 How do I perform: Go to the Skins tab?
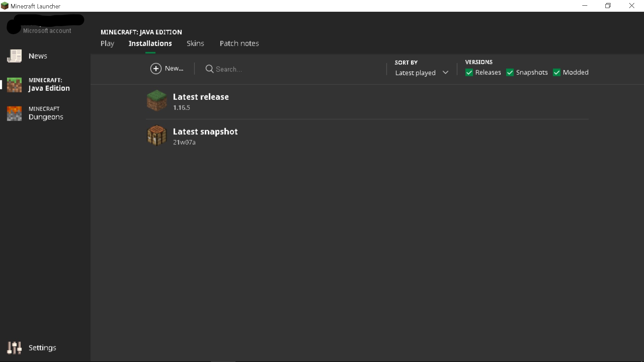tap(195, 44)
